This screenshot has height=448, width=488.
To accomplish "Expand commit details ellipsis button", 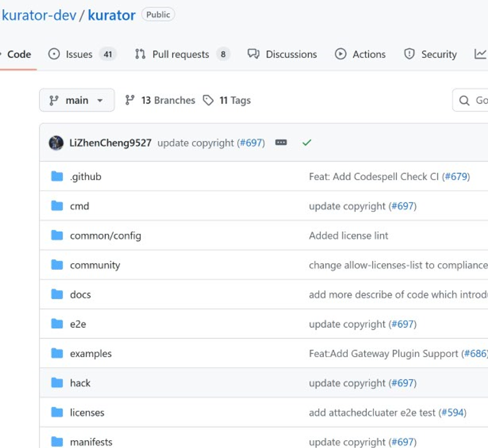I will click(281, 143).
